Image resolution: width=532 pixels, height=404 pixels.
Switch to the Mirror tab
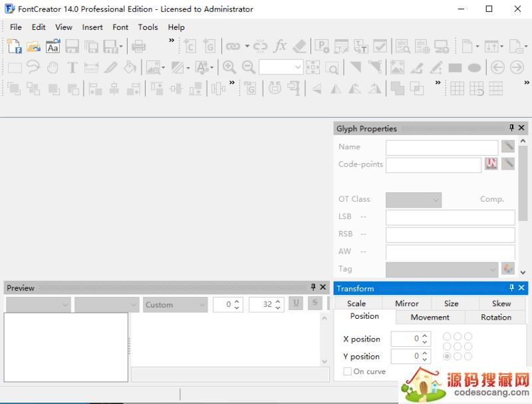[x=406, y=303]
